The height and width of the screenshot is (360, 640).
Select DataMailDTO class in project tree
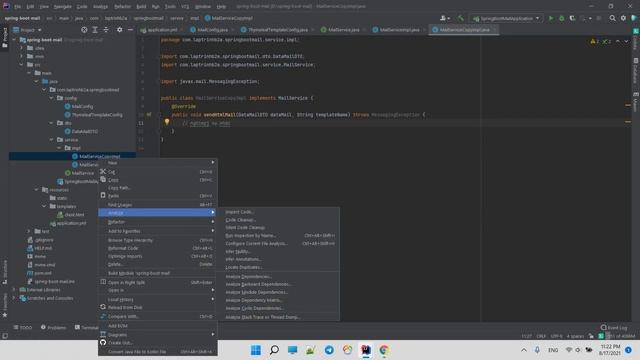click(81, 131)
